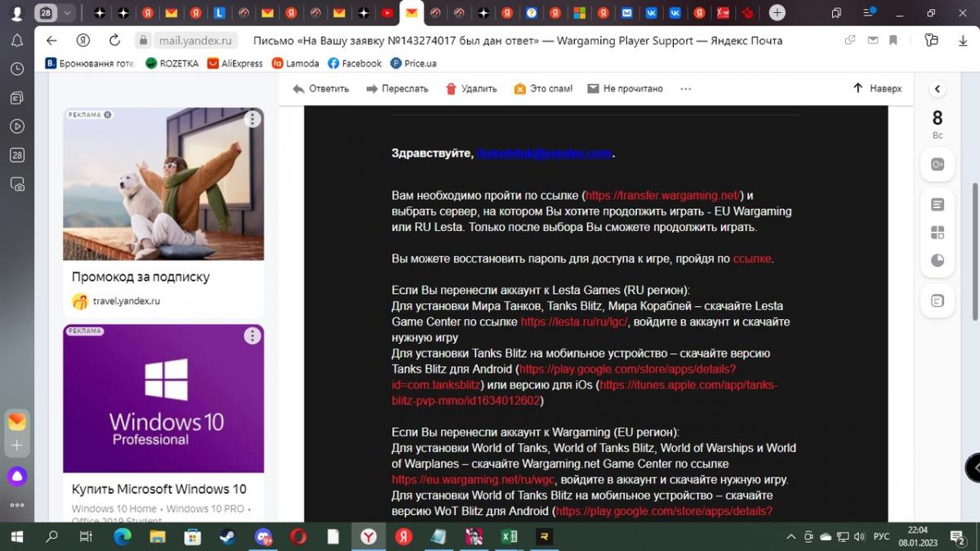Image resolution: width=980 pixels, height=551 pixels.
Task: Click the mail.yandex.ru address bar
Action: (195, 40)
